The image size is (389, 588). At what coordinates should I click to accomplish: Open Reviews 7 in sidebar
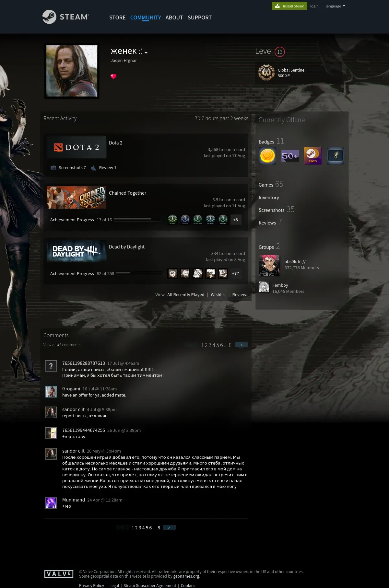tap(270, 222)
